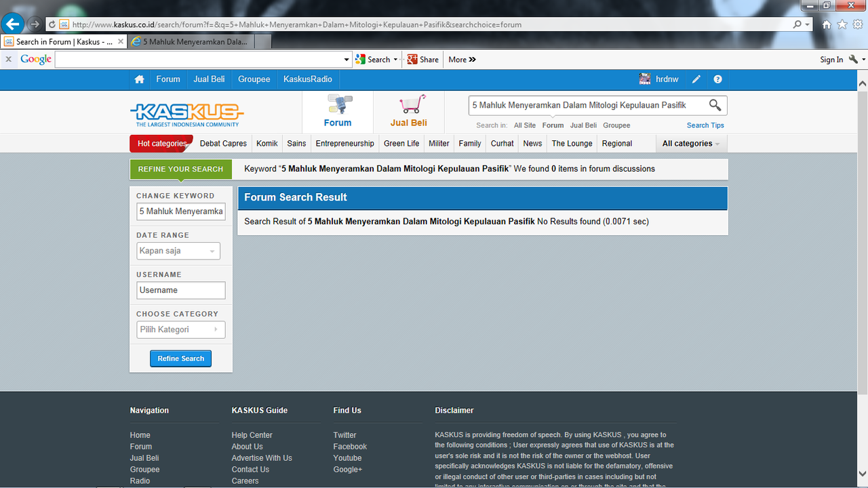Set search scope to Groupee

(x=616, y=125)
